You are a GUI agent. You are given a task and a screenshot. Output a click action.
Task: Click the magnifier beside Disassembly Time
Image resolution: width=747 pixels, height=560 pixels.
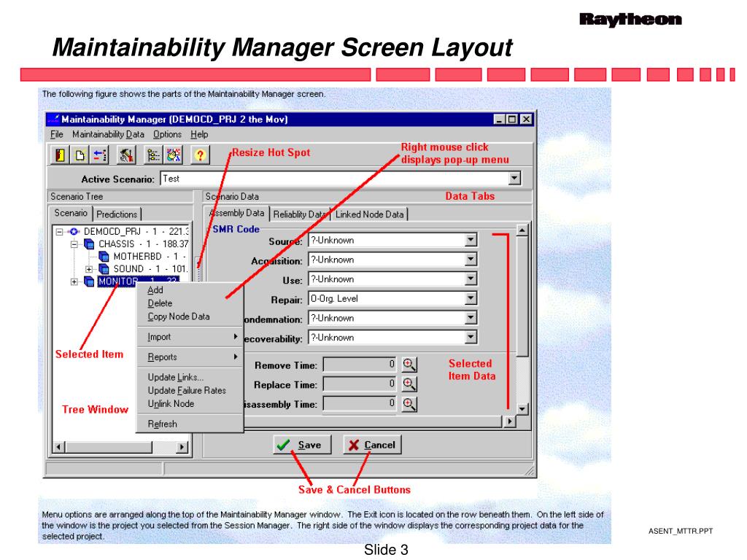point(409,404)
